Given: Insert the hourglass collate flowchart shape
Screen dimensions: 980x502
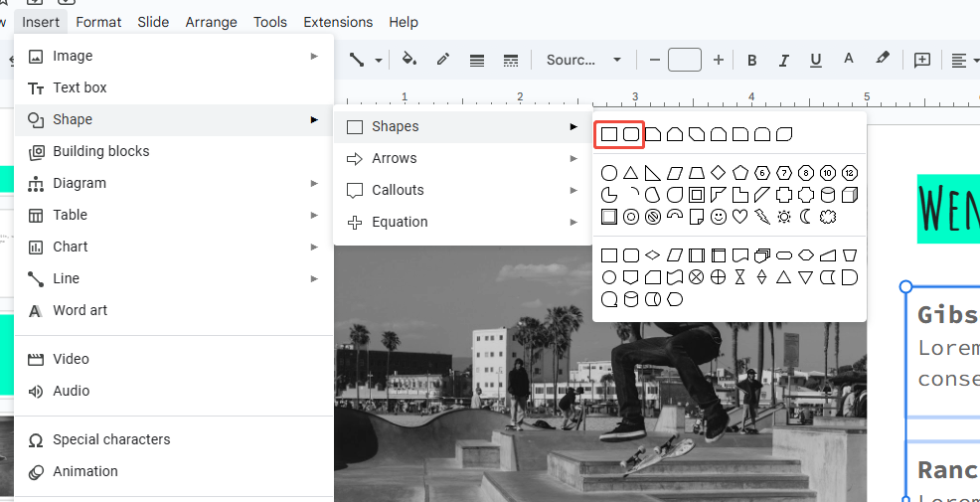Looking at the screenshot, I should 740,277.
